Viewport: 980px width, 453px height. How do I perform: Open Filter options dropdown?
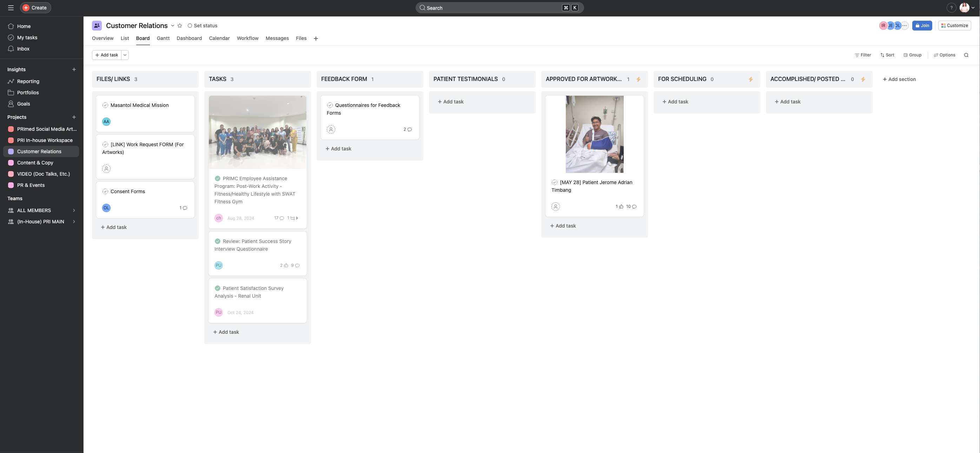coord(863,55)
